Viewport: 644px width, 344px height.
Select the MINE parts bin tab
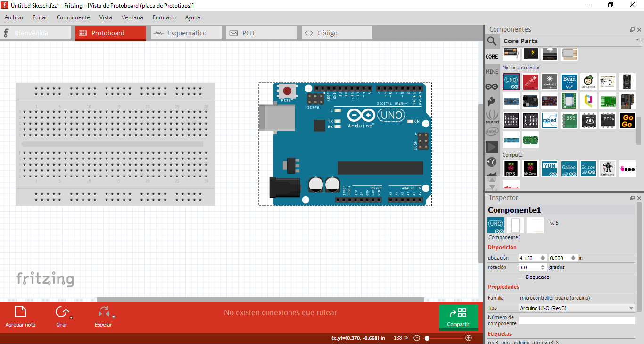tap(492, 71)
